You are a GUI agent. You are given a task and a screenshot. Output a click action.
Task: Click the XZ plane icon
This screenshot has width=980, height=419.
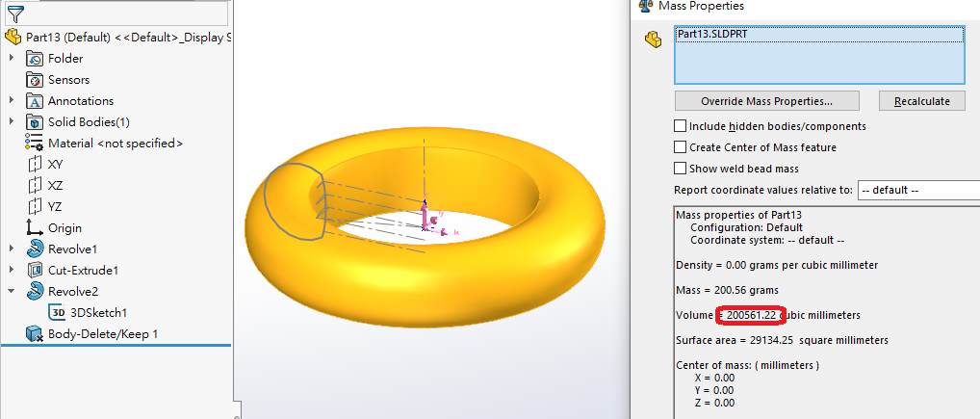(x=34, y=186)
